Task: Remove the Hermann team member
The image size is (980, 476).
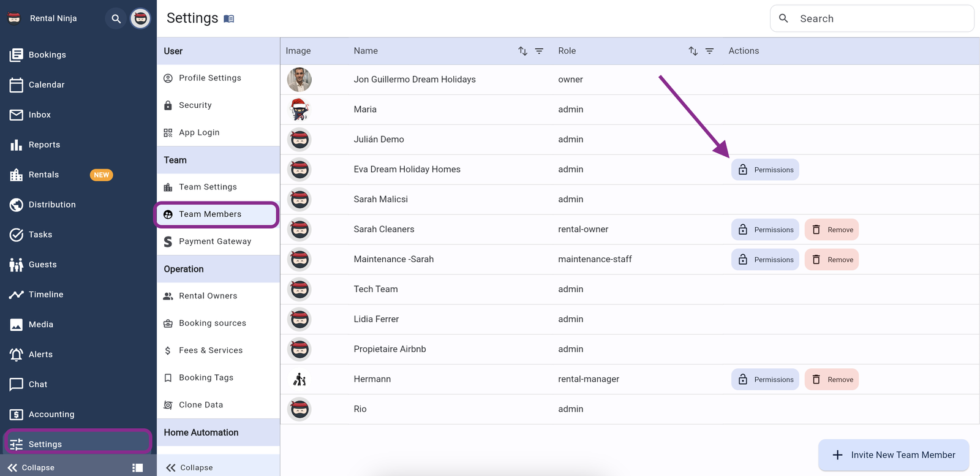Action: (x=831, y=379)
